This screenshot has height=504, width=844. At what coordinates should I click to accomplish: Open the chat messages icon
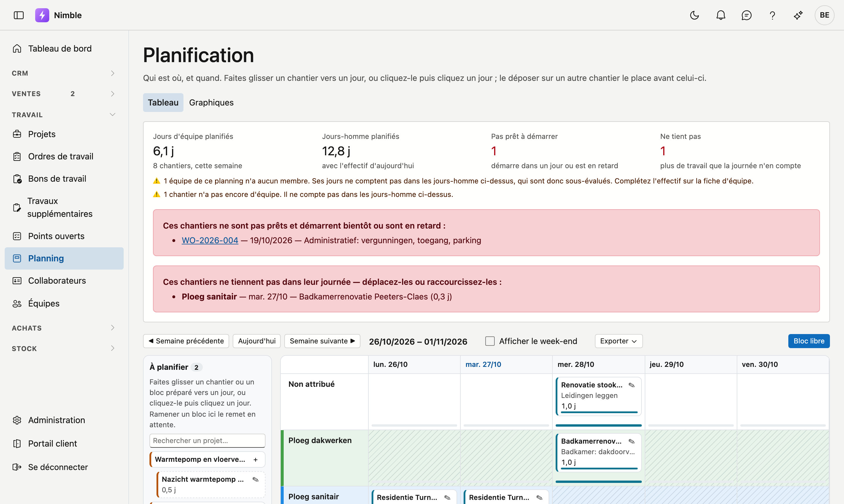[x=746, y=15]
